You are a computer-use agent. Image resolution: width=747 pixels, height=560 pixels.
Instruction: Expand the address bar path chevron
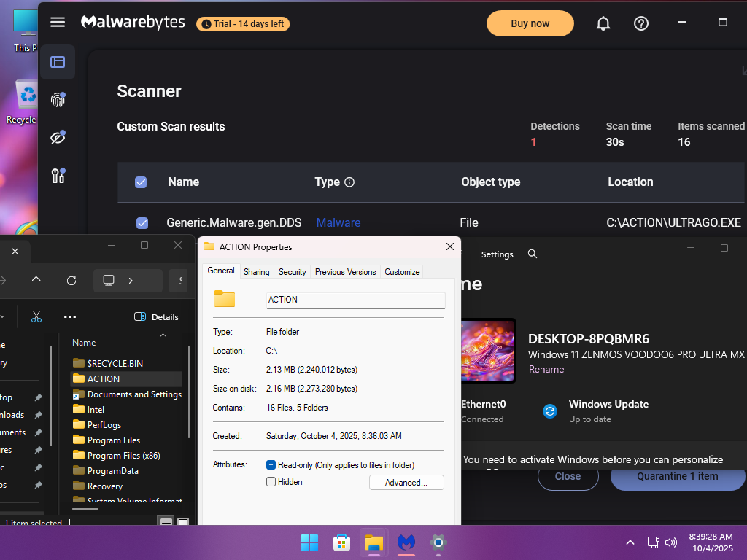[x=131, y=281]
